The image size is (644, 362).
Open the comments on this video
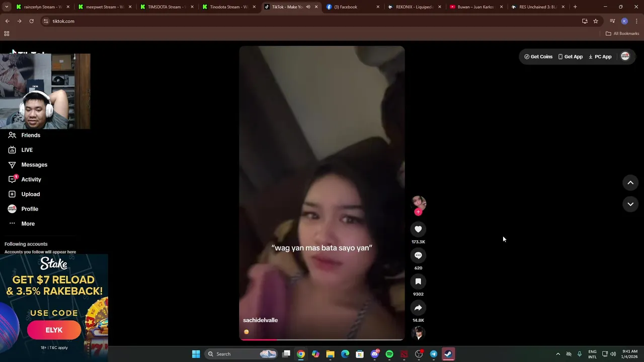coord(418,255)
